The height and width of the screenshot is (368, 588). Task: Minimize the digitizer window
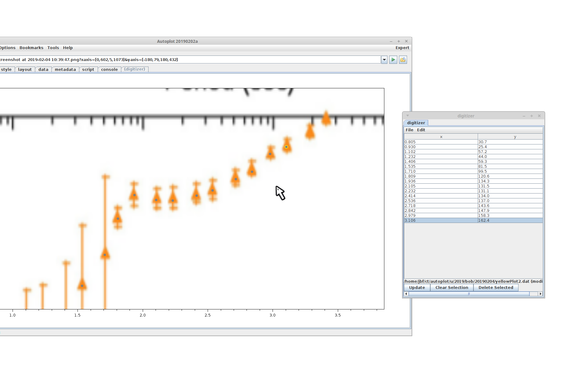pyautogui.click(x=524, y=116)
